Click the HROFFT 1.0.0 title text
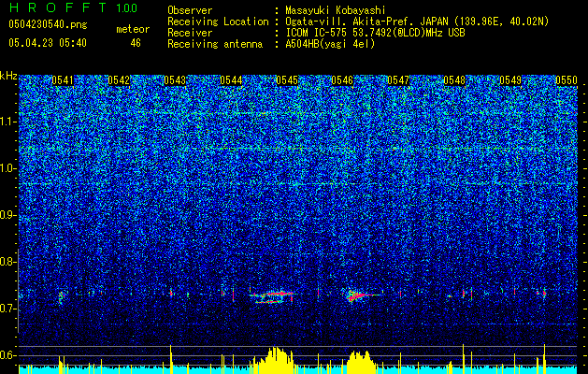The image size is (588, 374). click(73, 7)
